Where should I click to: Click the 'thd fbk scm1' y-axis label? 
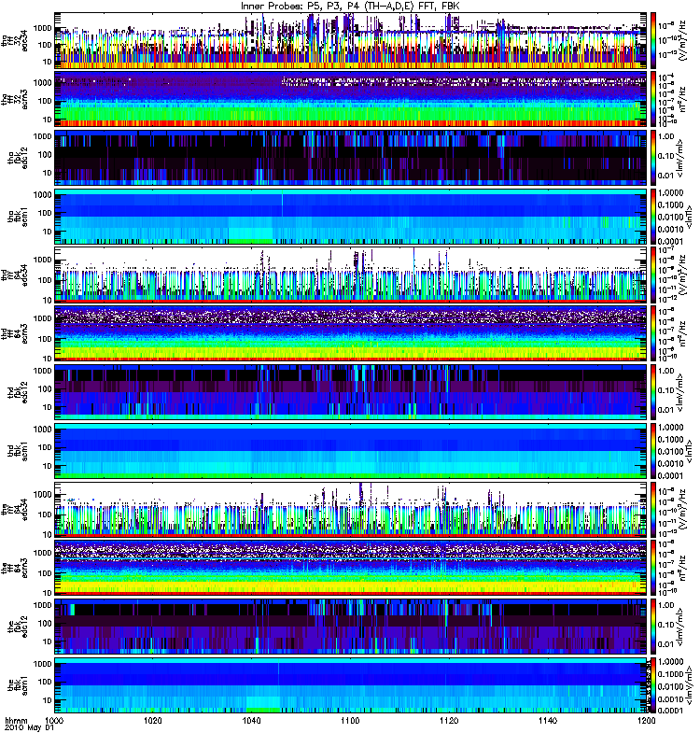tap(18, 451)
